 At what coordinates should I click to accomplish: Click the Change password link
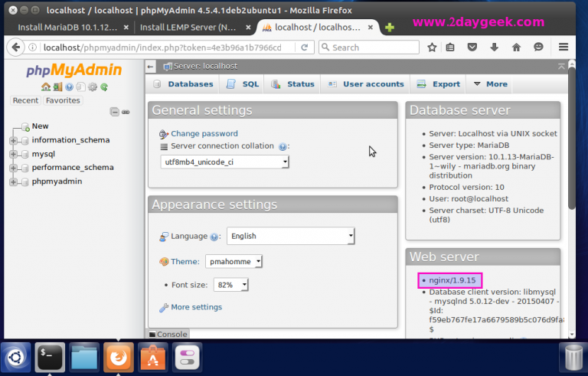click(x=204, y=133)
